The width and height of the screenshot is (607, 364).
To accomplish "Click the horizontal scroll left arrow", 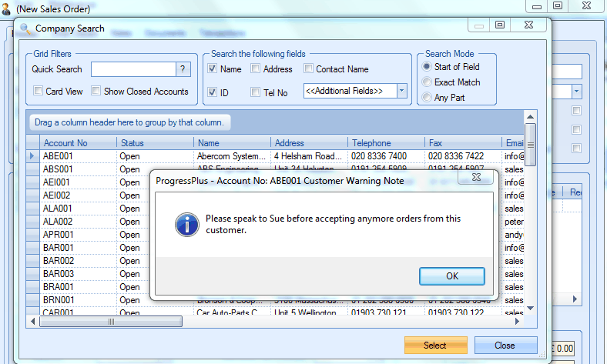I will point(32,322).
